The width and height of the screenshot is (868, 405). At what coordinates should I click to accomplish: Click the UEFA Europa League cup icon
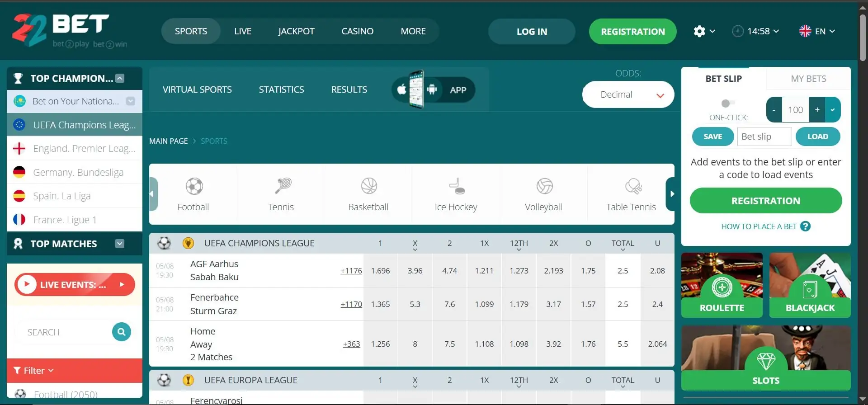[188, 380]
